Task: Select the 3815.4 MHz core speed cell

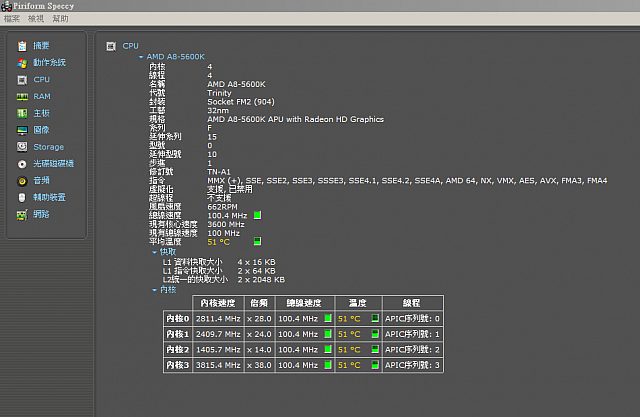Action: 218,365
